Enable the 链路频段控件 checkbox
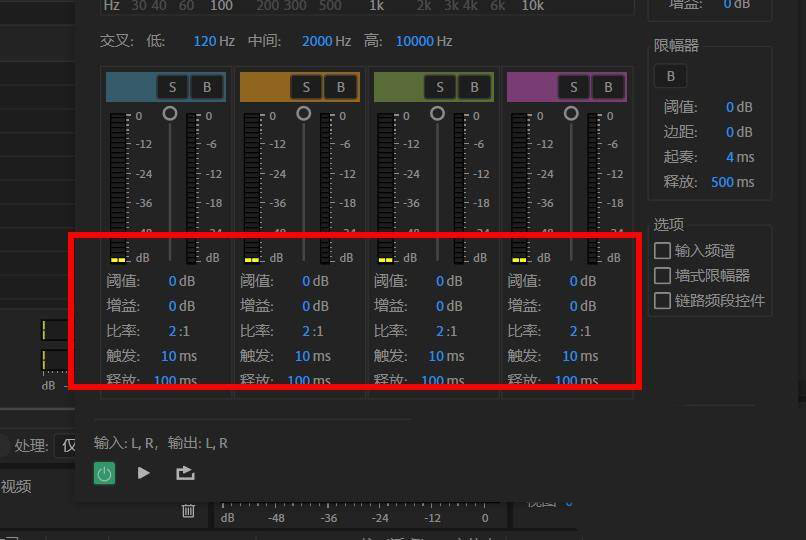 tap(662, 301)
